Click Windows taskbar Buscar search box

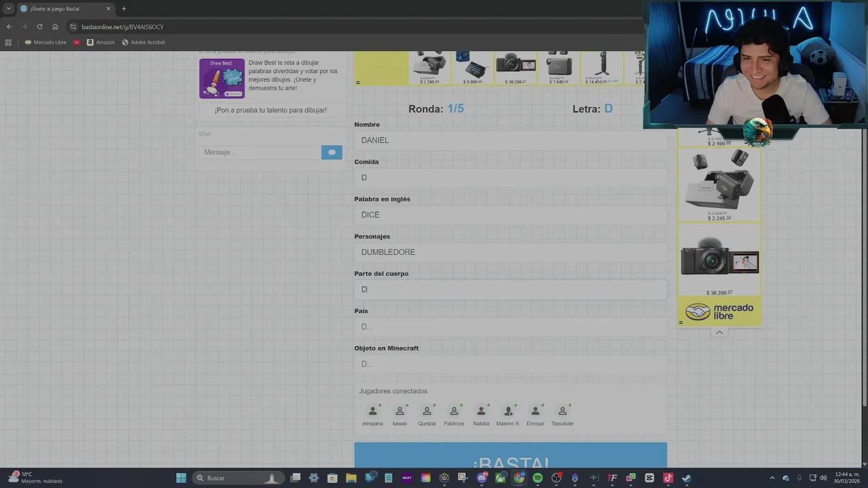point(237,478)
